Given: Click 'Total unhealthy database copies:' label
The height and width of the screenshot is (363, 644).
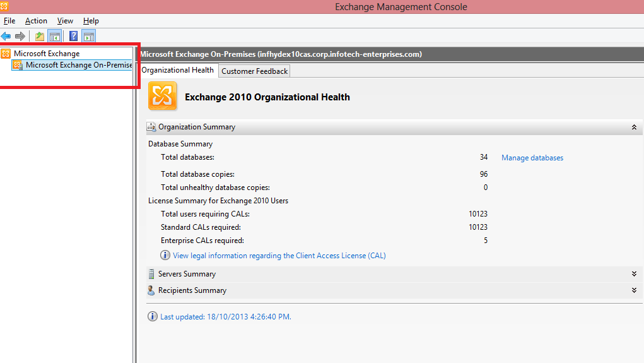Looking at the screenshot, I should 215,187.
